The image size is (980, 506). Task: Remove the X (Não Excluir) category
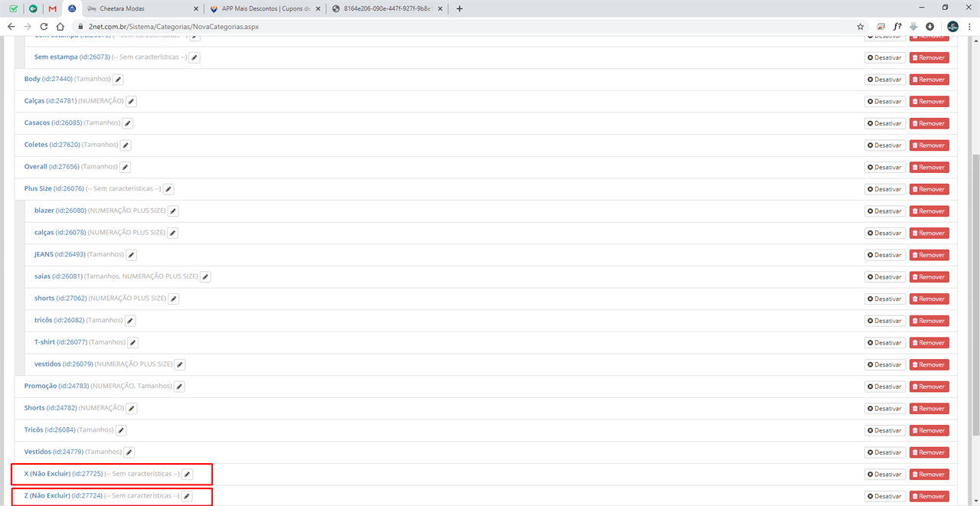click(929, 475)
